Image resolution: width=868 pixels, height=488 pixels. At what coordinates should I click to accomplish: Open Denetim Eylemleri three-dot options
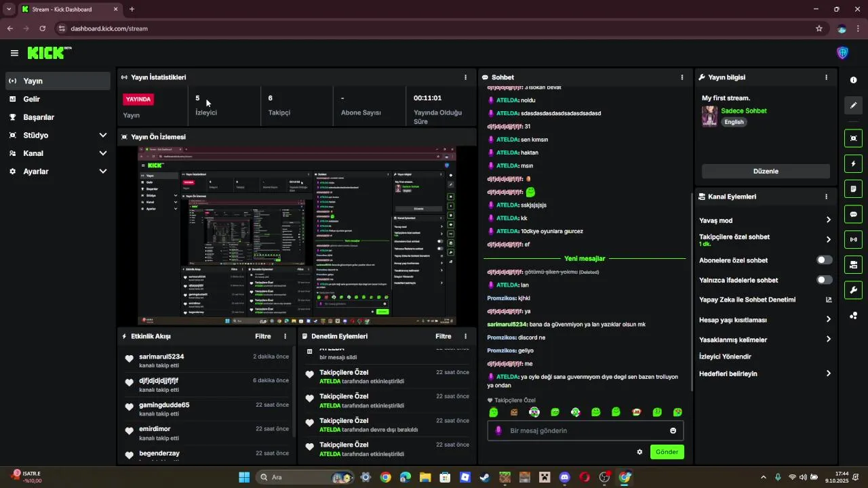[465, 336]
